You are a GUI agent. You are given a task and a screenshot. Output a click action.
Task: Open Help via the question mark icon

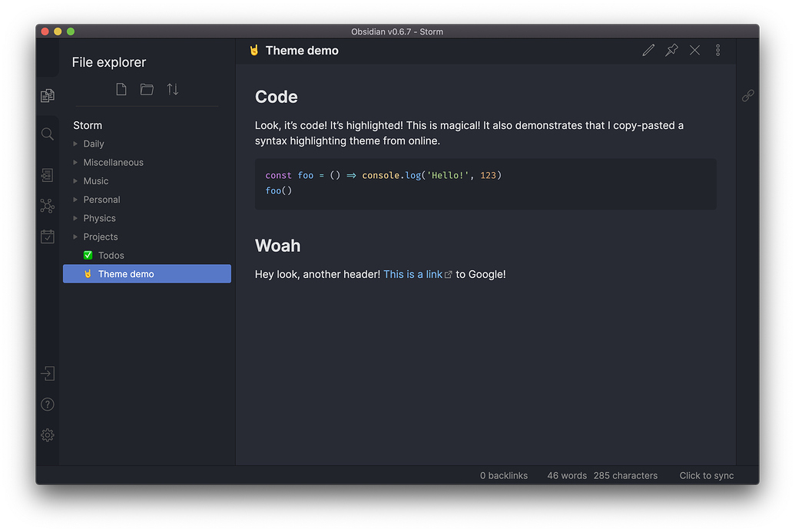(47, 404)
